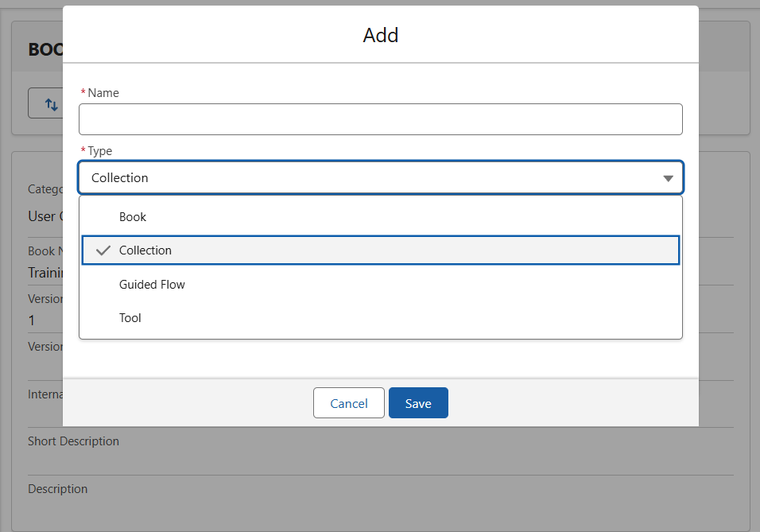The height and width of the screenshot is (532, 760).
Task: Select the Tool option
Action: pos(130,318)
